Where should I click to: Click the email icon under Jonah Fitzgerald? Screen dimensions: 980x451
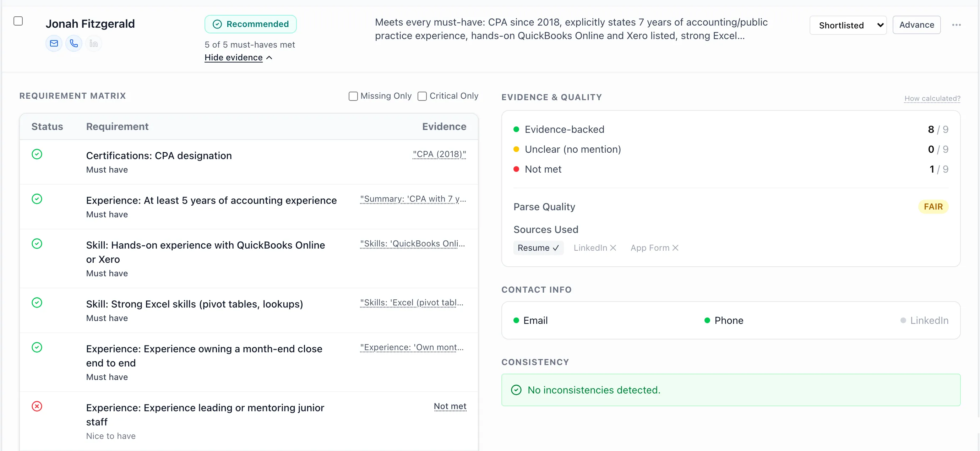54,43
